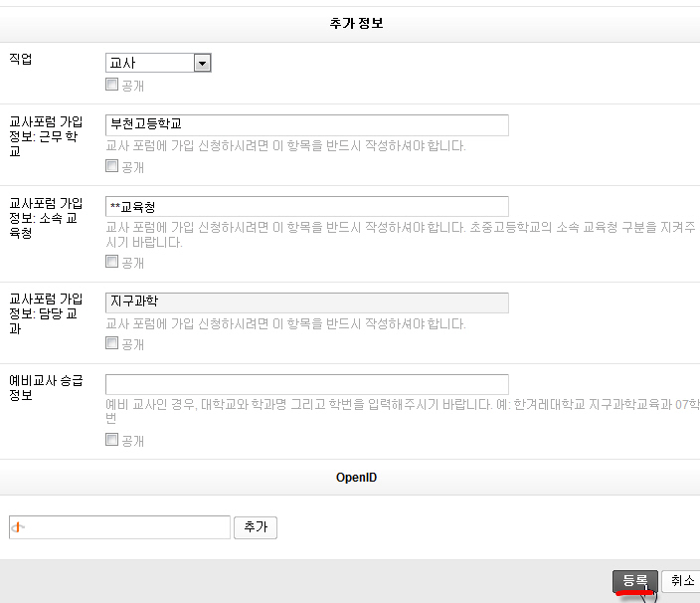Toggle 공개 checkbox for 소속 교육청
This screenshot has height=603, width=700.
[x=112, y=263]
